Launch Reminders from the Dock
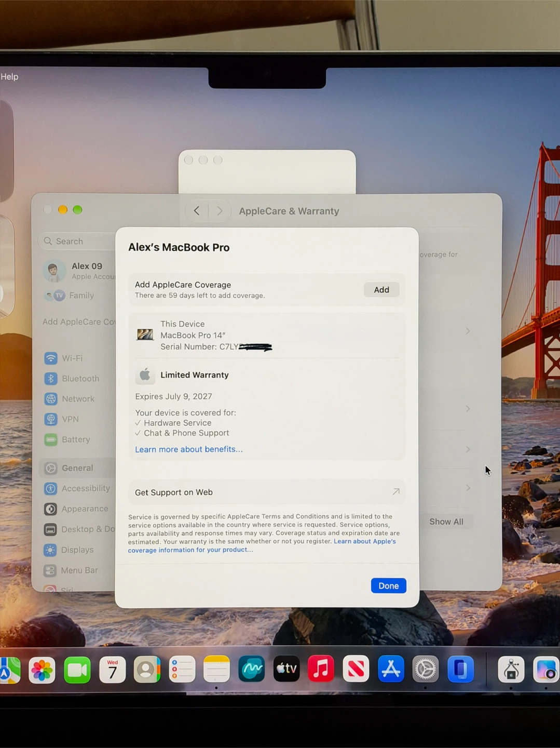 click(182, 670)
